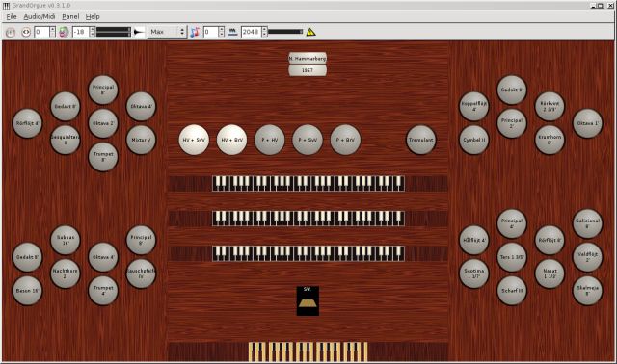Image resolution: width=617 pixels, height=364 pixels.
Task: Click the release length horn icon
Action: (139, 32)
